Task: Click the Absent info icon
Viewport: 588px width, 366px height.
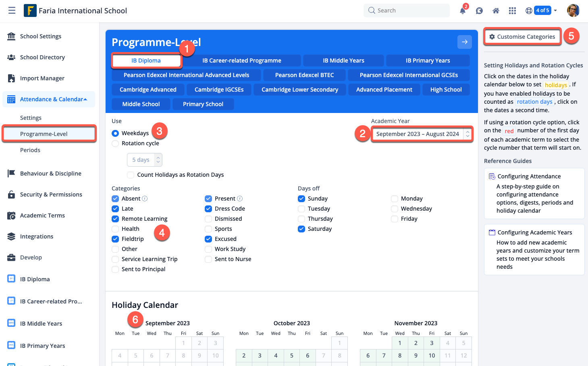Action: [145, 199]
